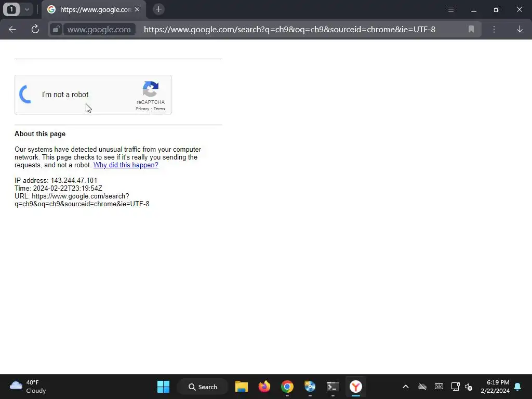532x399 pixels.
Task: Open the Why did this happen link
Action: [x=126, y=165]
